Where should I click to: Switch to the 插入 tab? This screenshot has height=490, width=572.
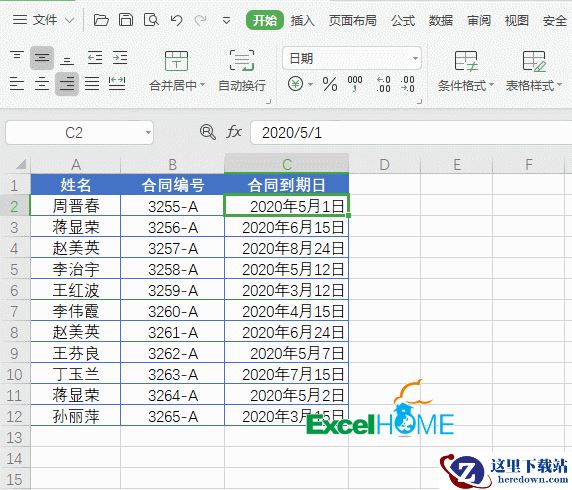tap(302, 20)
